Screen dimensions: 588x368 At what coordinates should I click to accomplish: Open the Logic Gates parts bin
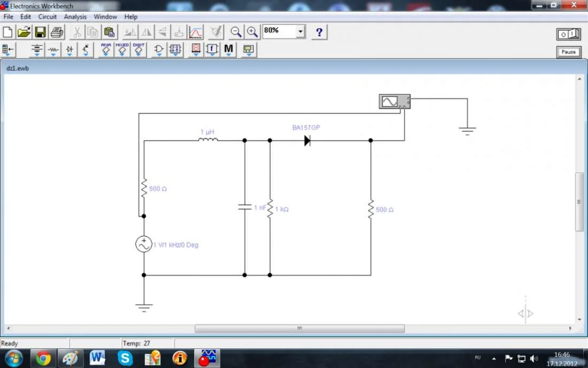pyautogui.click(x=159, y=50)
